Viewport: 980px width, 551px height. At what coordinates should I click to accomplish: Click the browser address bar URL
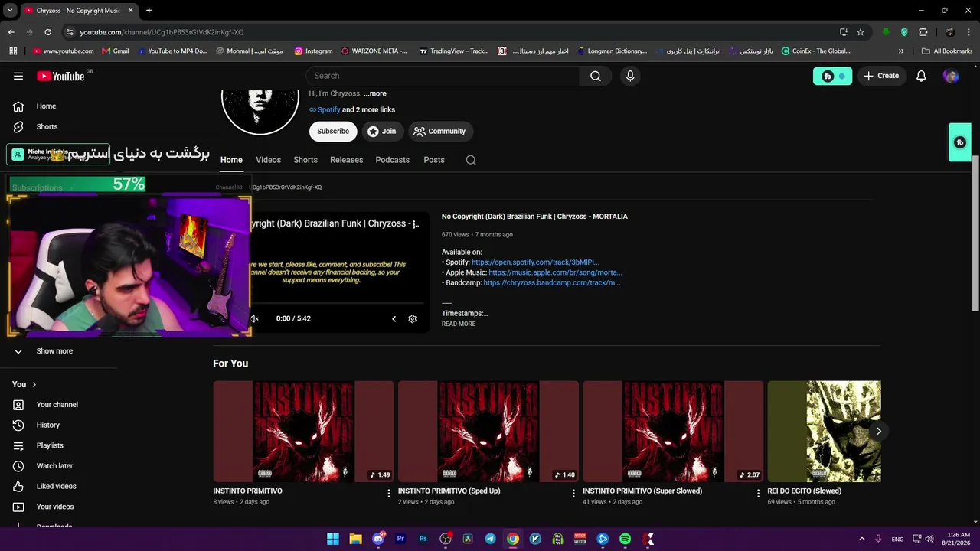(162, 32)
